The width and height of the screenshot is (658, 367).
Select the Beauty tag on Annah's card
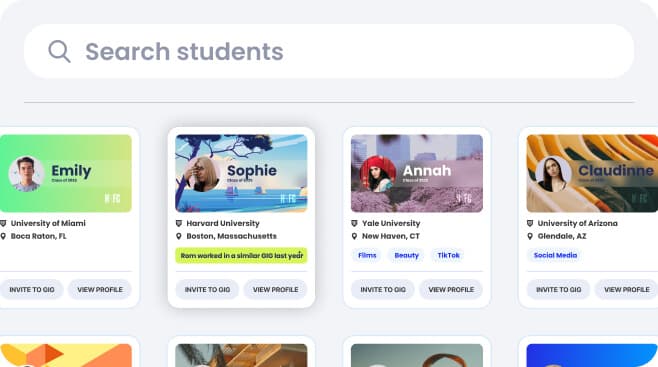pyautogui.click(x=407, y=255)
